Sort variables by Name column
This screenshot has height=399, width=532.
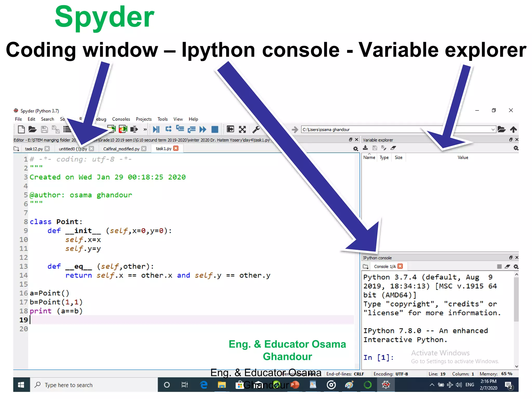tap(369, 157)
